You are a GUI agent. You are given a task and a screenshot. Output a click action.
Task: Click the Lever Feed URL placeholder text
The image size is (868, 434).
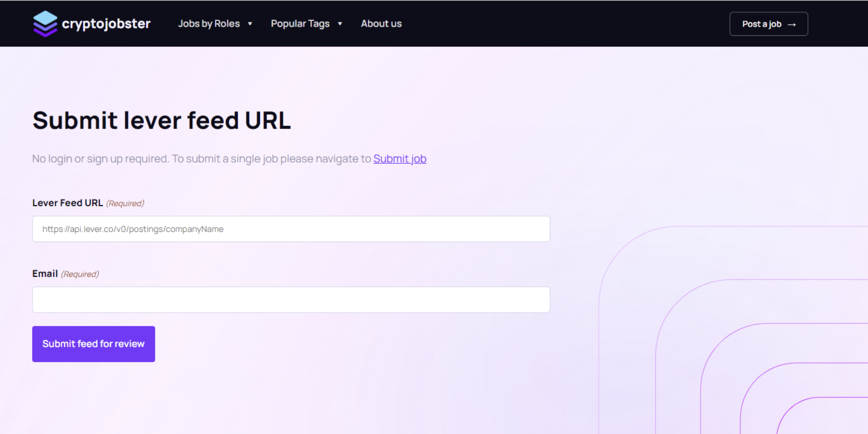132,229
